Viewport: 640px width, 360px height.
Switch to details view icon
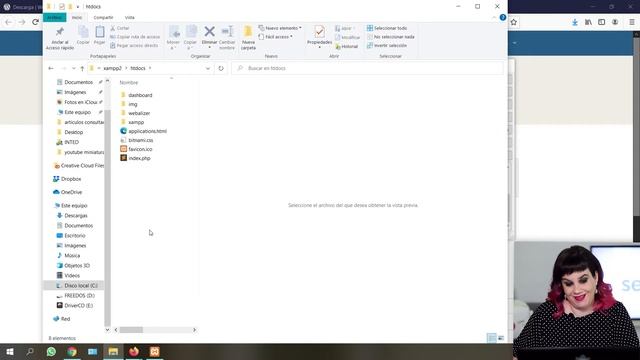tap(492, 338)
